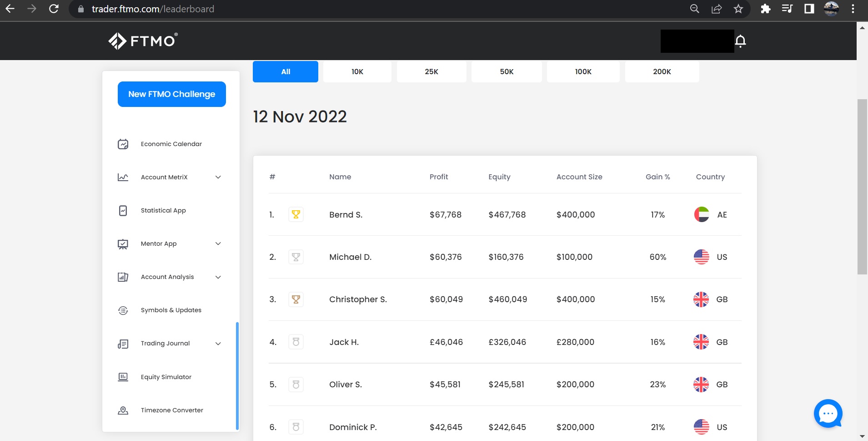Click the Economic Calendar icon
This screenshot has height=441, width=868.
[x=123, y=144]
